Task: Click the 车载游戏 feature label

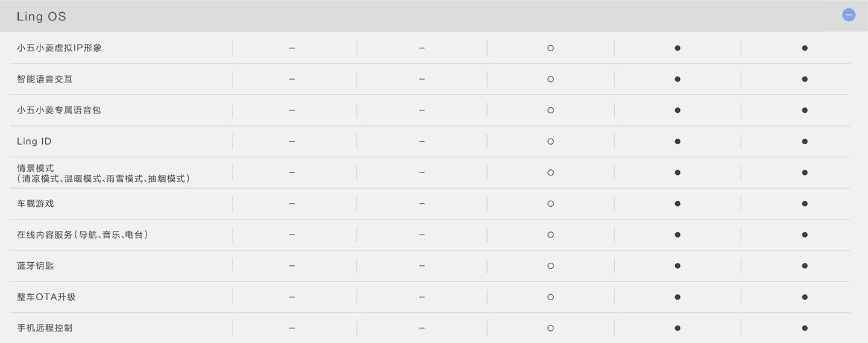Action: [x=36, y=204]
